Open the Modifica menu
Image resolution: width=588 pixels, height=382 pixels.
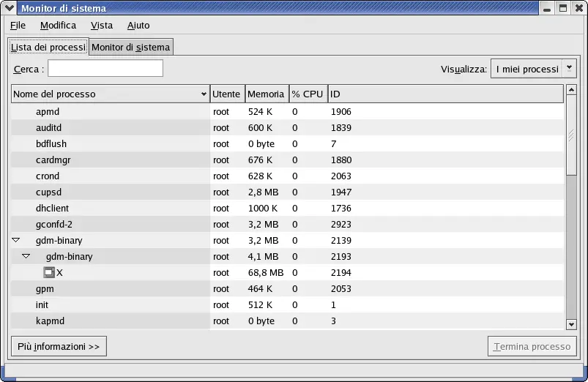(58, 26)
